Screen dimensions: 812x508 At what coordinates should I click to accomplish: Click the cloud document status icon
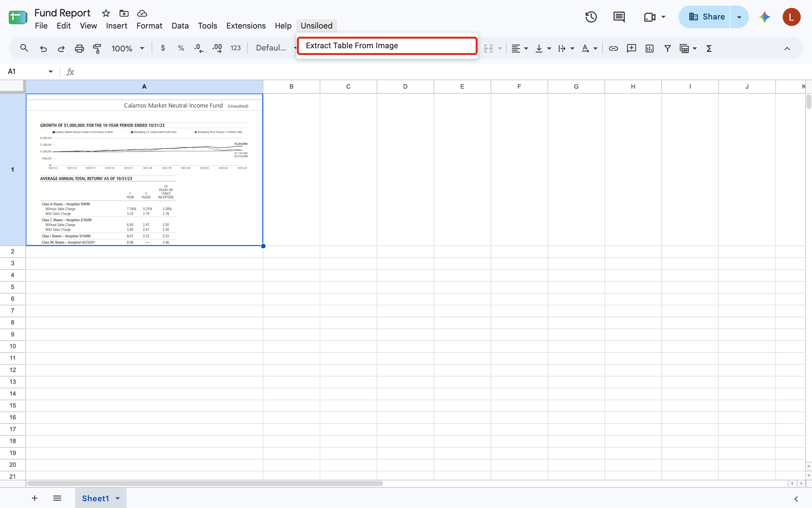(x=142, y=13)
